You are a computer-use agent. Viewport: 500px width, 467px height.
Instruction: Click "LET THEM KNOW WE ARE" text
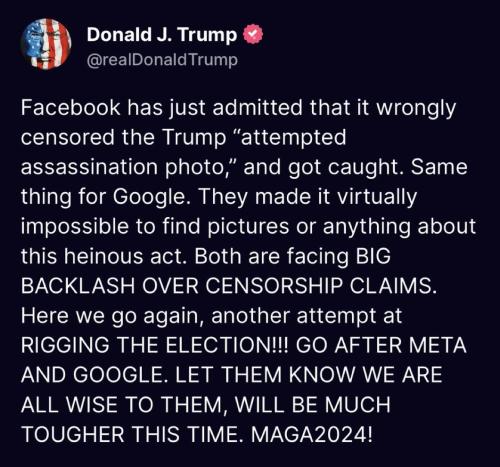(x=309, y=375)
